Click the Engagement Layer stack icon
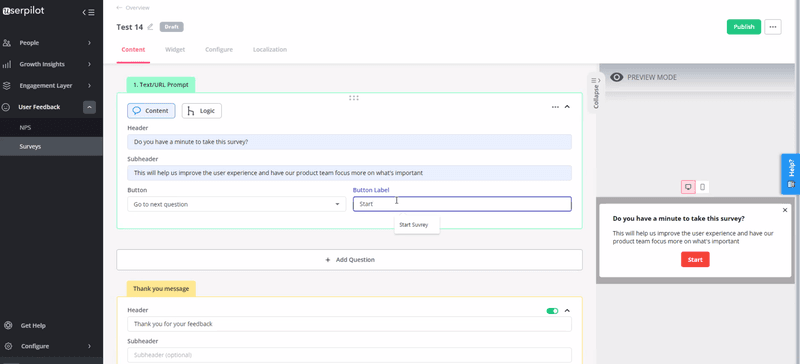This screenshot has width=800, height=364. 7,86
